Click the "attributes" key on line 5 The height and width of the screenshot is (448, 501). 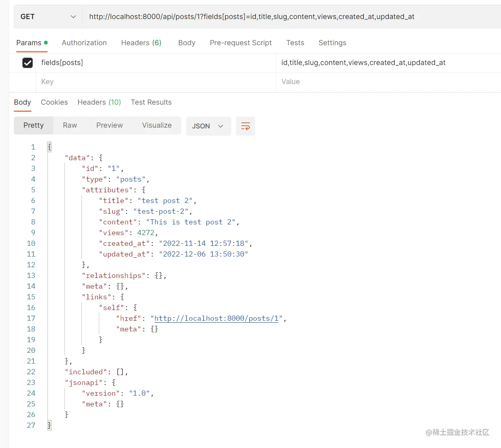pyautogui.click(x=107, y=190)
